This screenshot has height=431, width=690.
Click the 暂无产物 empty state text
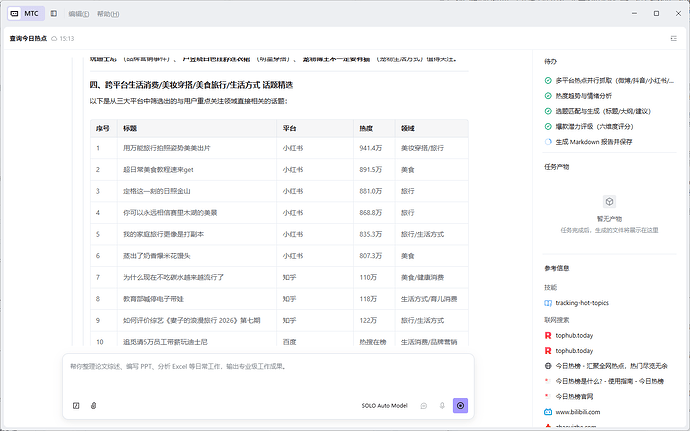click(x=609, y=219)
